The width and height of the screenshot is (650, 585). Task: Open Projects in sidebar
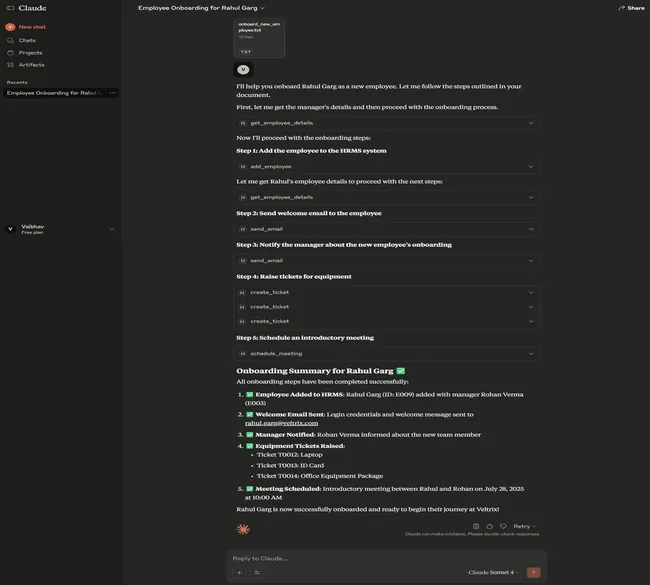30,52
